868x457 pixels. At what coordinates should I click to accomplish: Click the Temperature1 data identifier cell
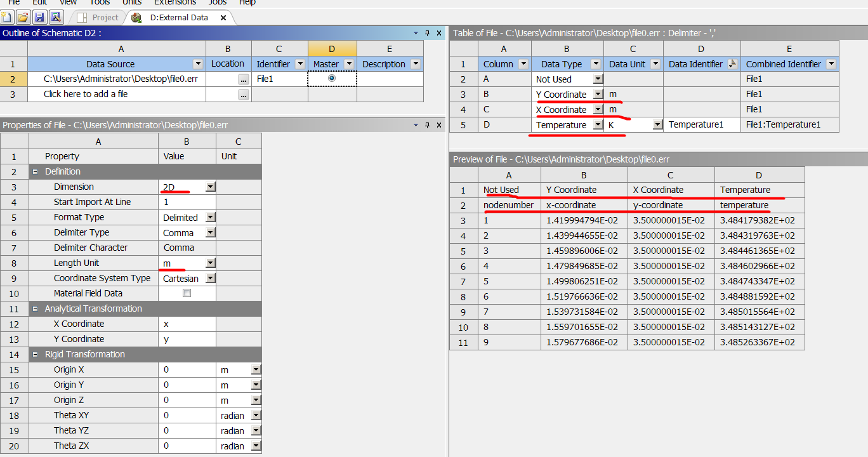(x=702, y=124)
